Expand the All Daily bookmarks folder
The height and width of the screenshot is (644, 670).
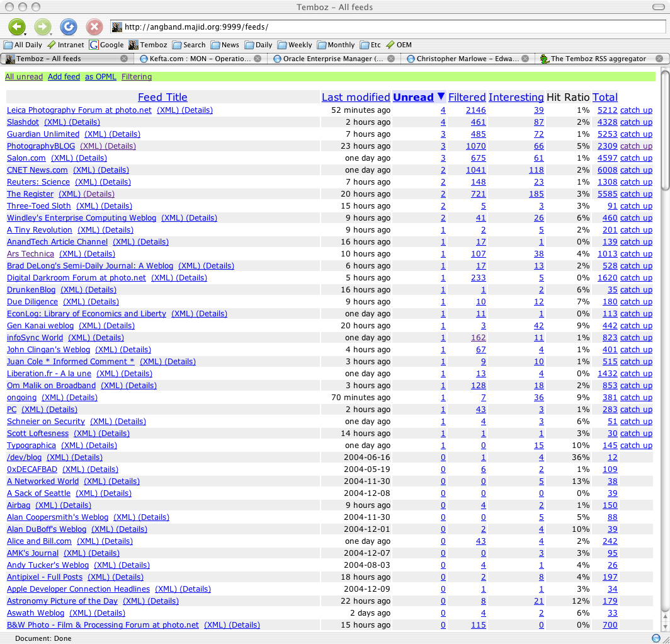[x=23, y=45]
